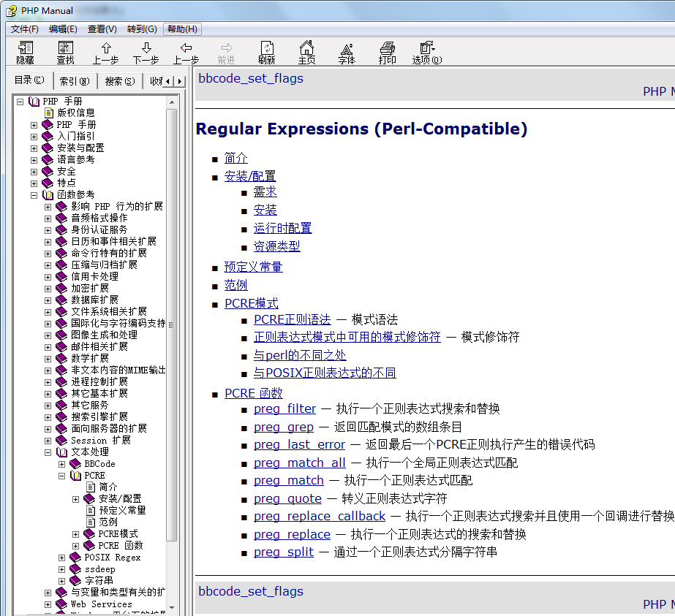Viewport: 675px width, 616px height.
Task: Select 范例 item in the tree
Action: (x=108, y=522)
